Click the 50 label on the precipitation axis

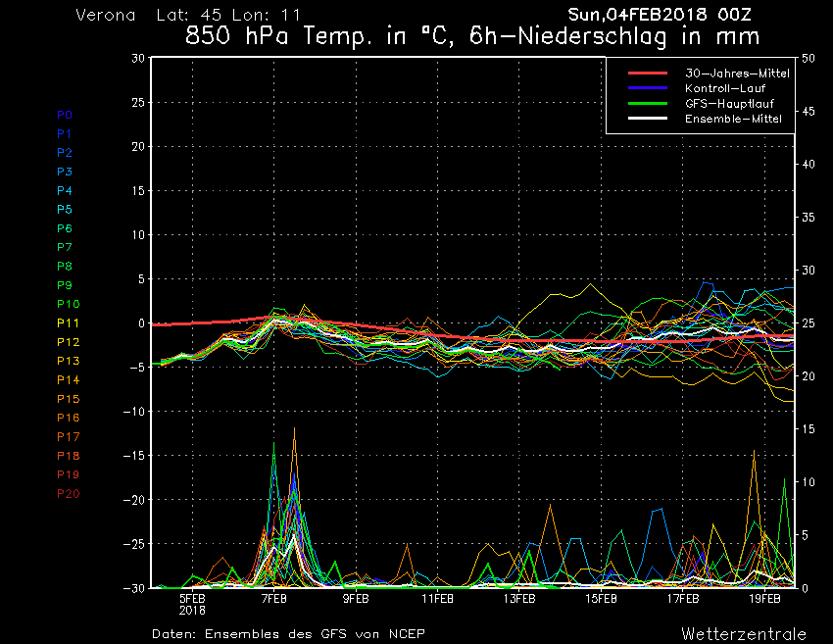808,58
